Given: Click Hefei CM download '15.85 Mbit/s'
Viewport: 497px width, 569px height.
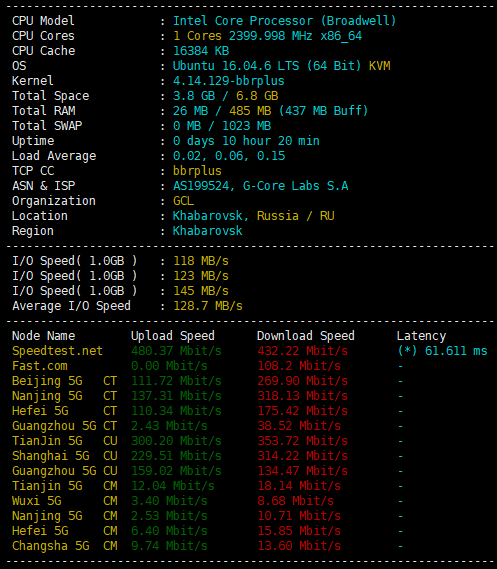Looking at the screenshot, I should 299,531.
